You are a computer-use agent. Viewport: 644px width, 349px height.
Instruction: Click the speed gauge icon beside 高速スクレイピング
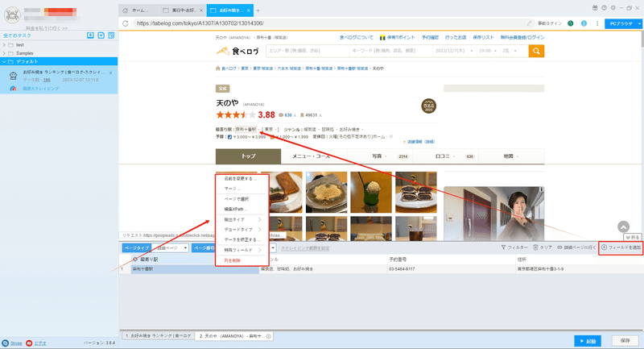[x=13, y=89]
